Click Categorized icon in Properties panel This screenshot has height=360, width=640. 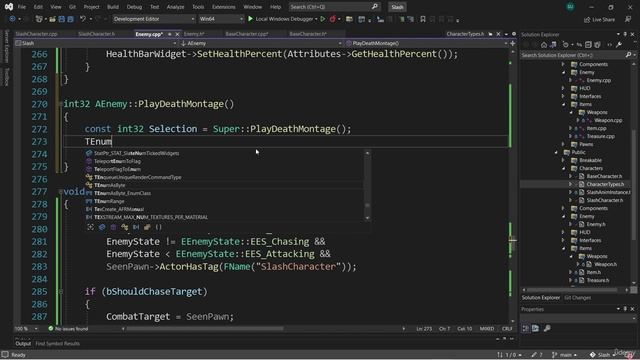click(x=526, y=328)
